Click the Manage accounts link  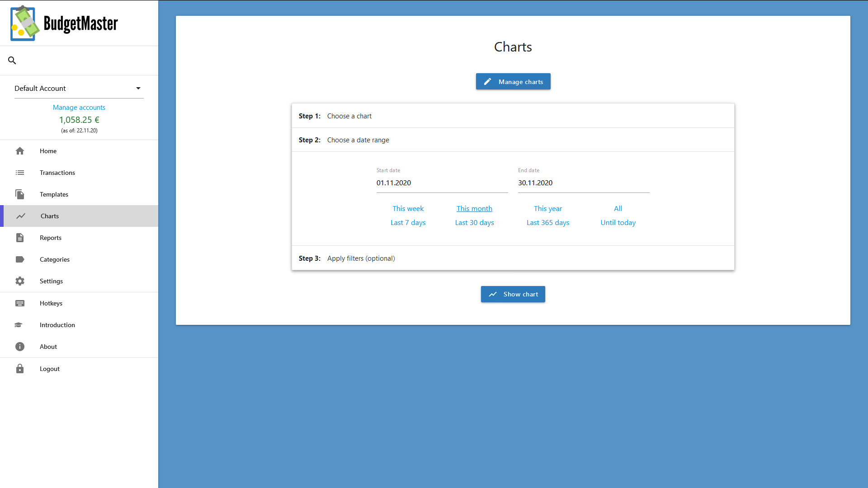(x=79, y=108)
